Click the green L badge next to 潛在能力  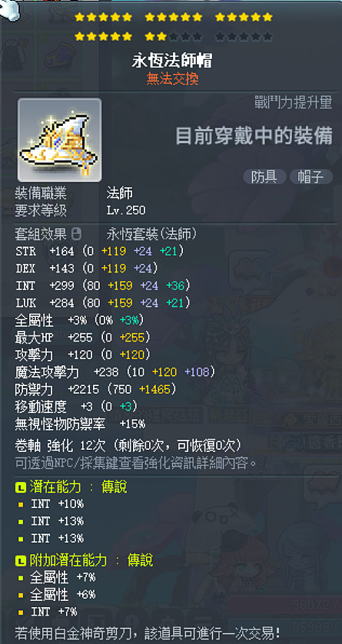pos(21,487)
